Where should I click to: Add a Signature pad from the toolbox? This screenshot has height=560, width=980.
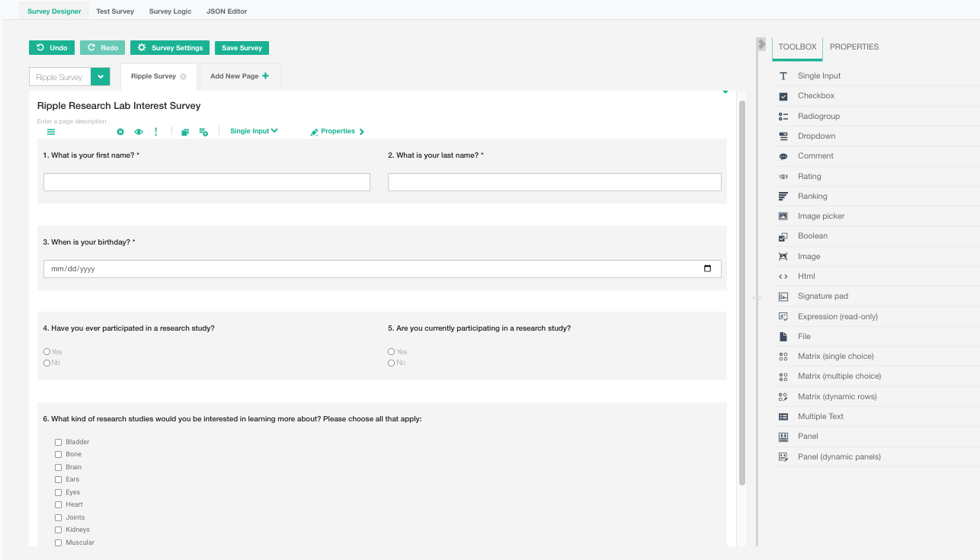click(x=822, y=296)
